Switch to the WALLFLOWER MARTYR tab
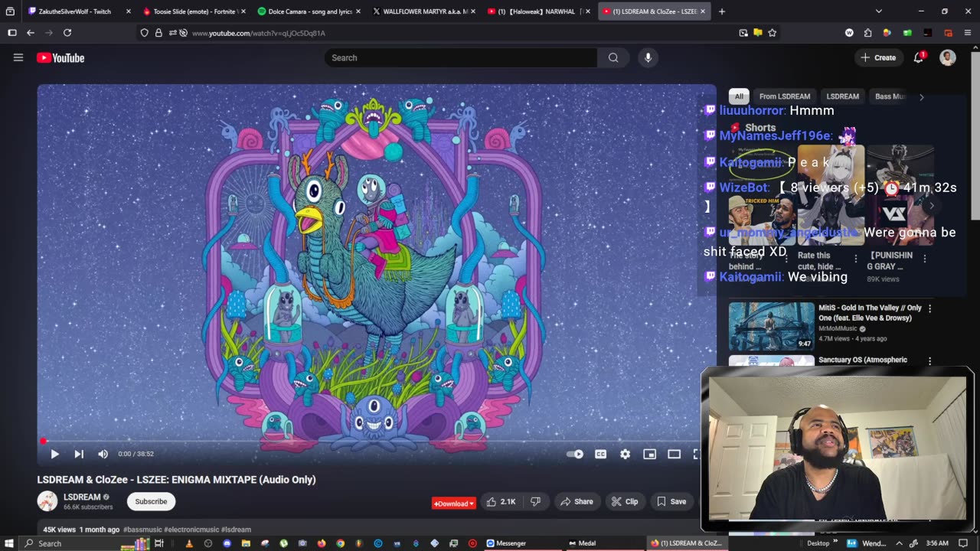The image size is (980, 551). pos(423,11)
